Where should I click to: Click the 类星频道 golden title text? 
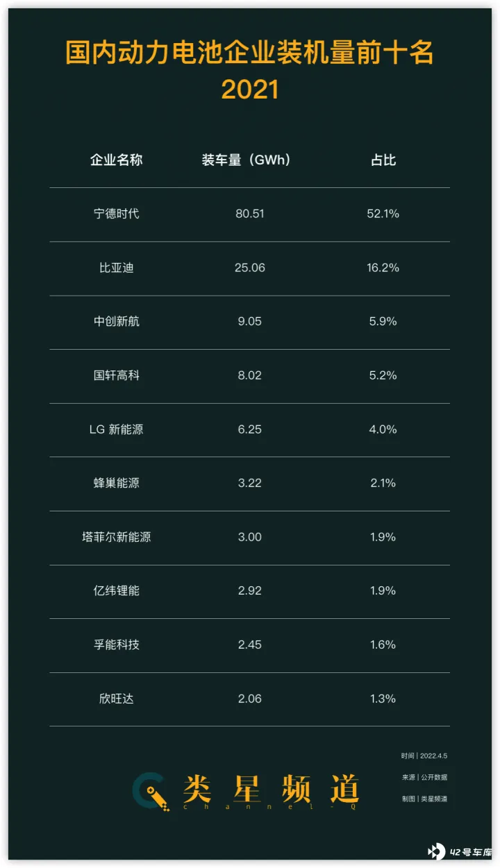pyautogui.click(x=272, y=789)
